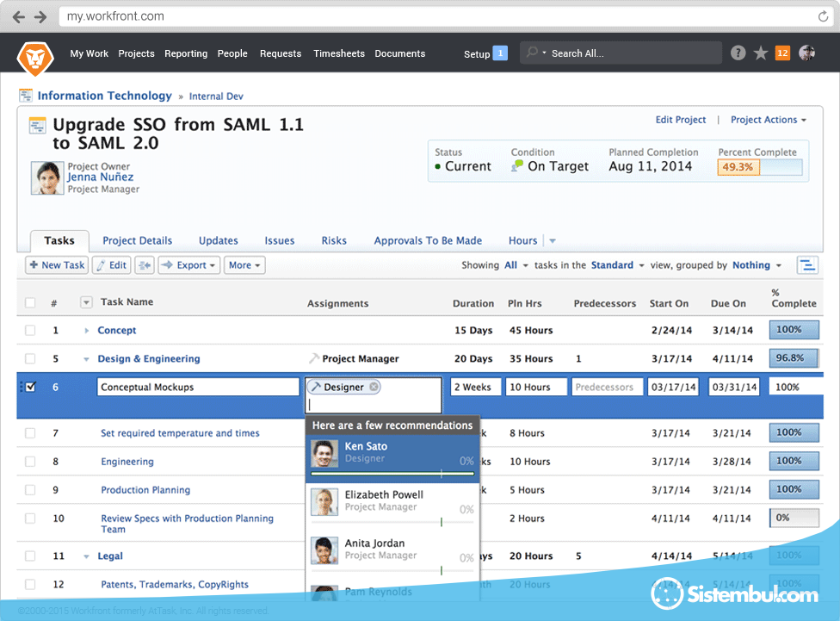Open the Export dropdown
This screenshot has height=621, width=840.
[x=189, y=265]
